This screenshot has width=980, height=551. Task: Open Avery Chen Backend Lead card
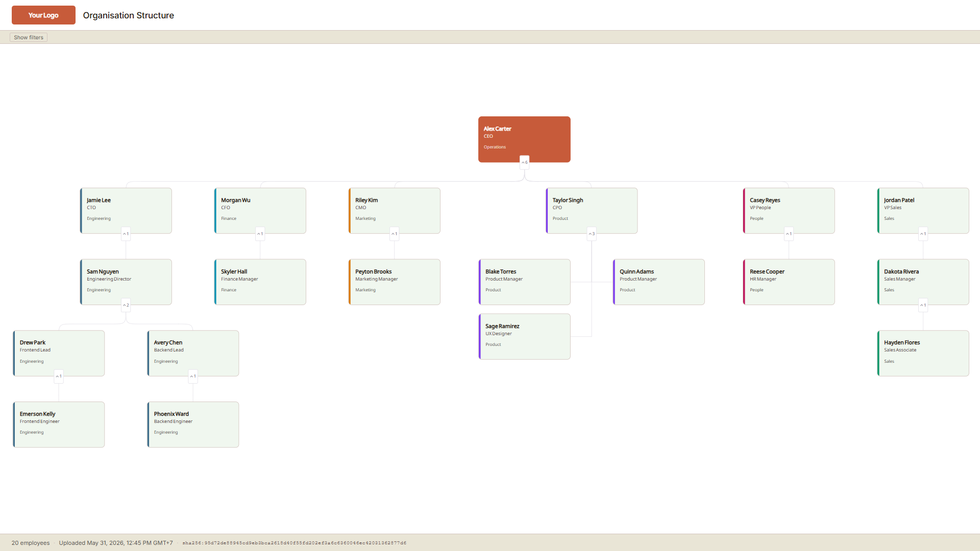coord(193,353)
